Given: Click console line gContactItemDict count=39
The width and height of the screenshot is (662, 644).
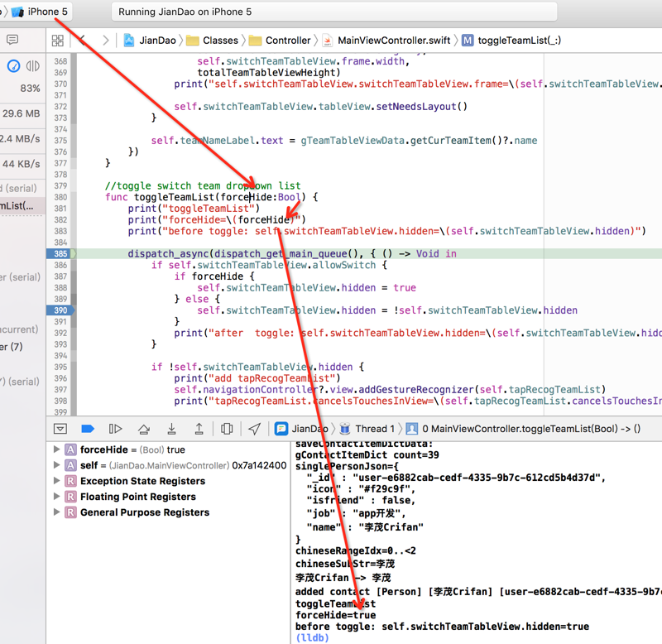Looking at the screenshot, I should tap(367, 455).
